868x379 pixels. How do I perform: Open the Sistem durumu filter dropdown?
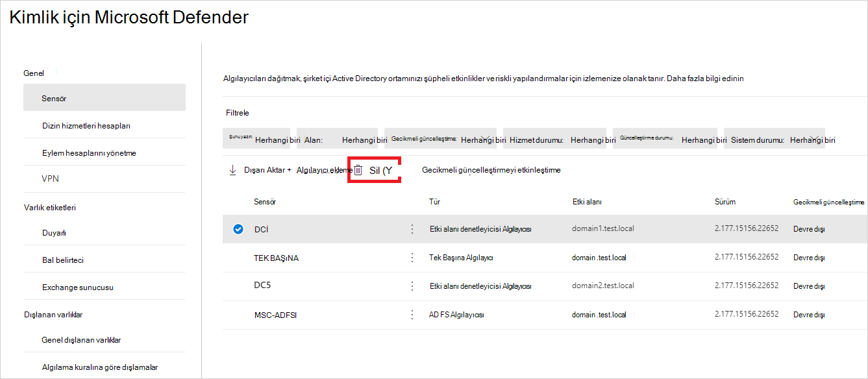[775, 140]
